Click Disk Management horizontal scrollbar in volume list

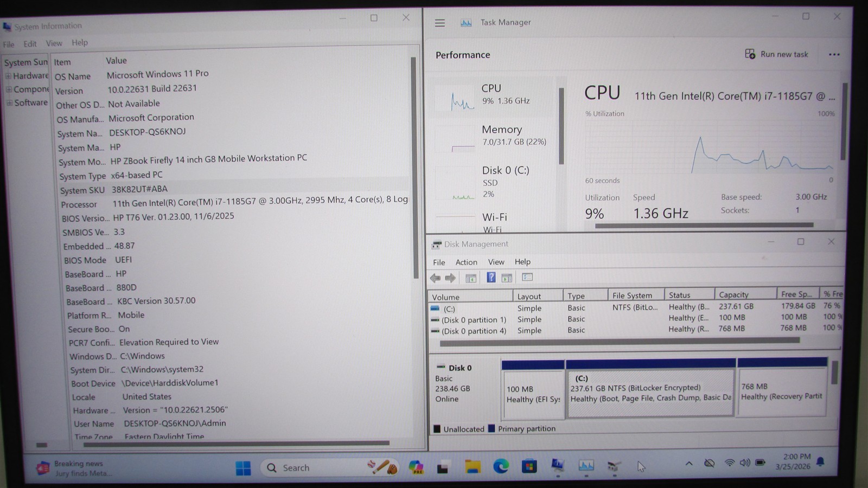620,342
